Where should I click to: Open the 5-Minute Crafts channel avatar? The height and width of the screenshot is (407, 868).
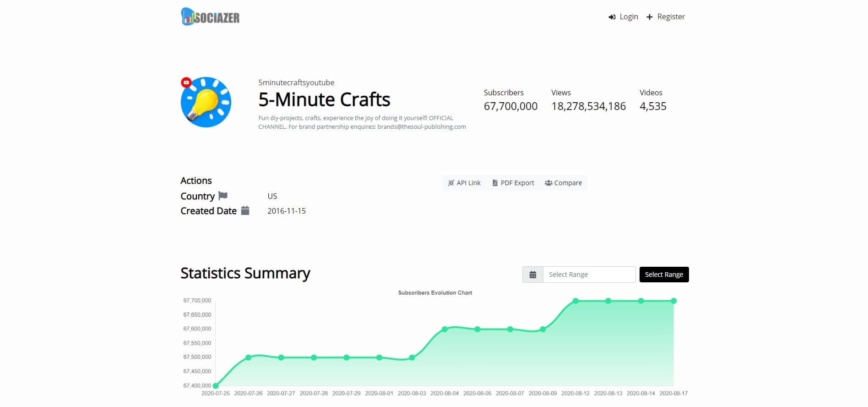(206, 102)
